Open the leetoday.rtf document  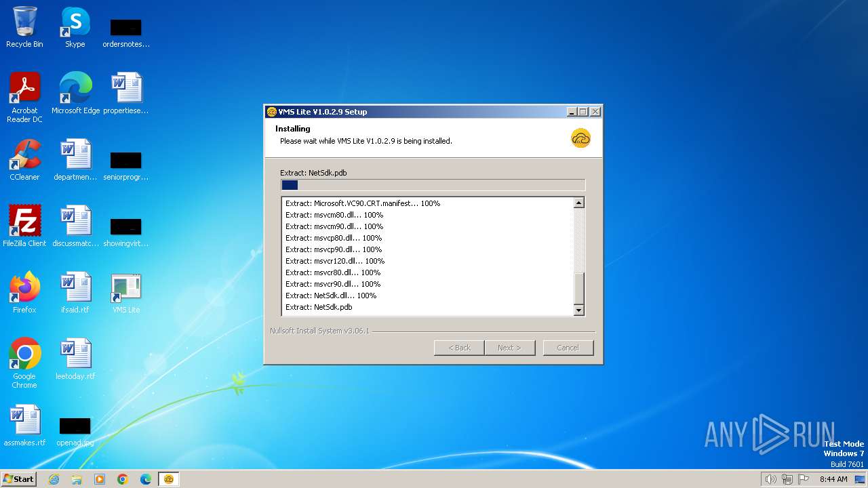(x=75, y=359)
